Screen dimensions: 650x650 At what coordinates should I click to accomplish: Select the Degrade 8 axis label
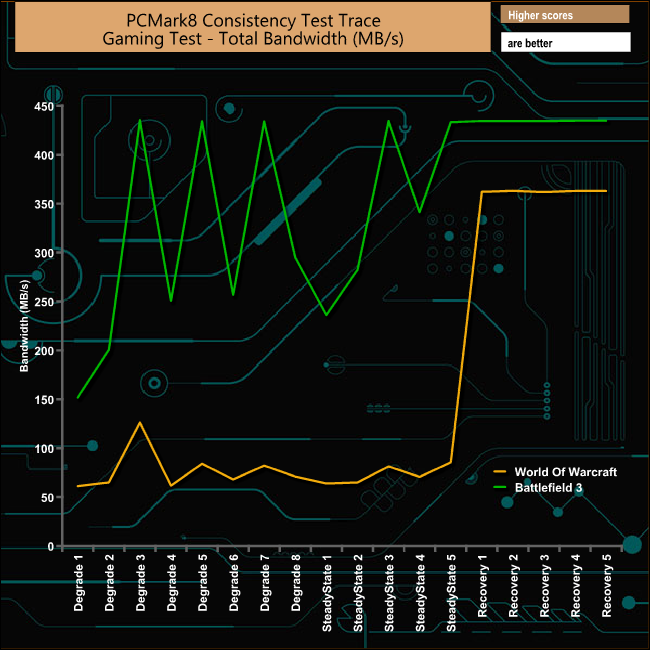pos(296,583)
